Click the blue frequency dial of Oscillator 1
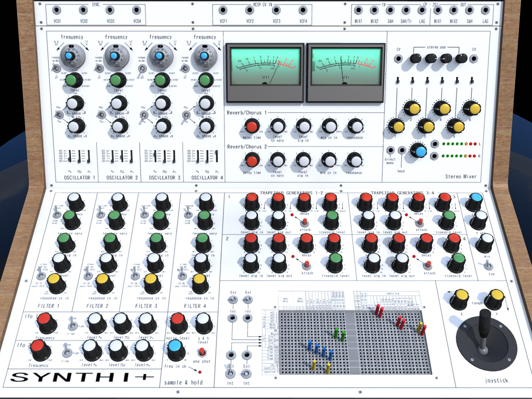Screen dimensions: 532x399 pos(69,57)
